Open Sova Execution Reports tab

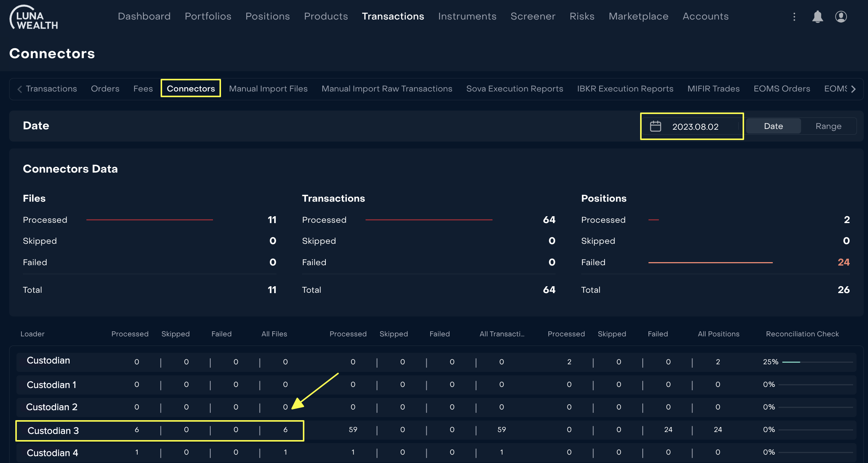[515, 89]
